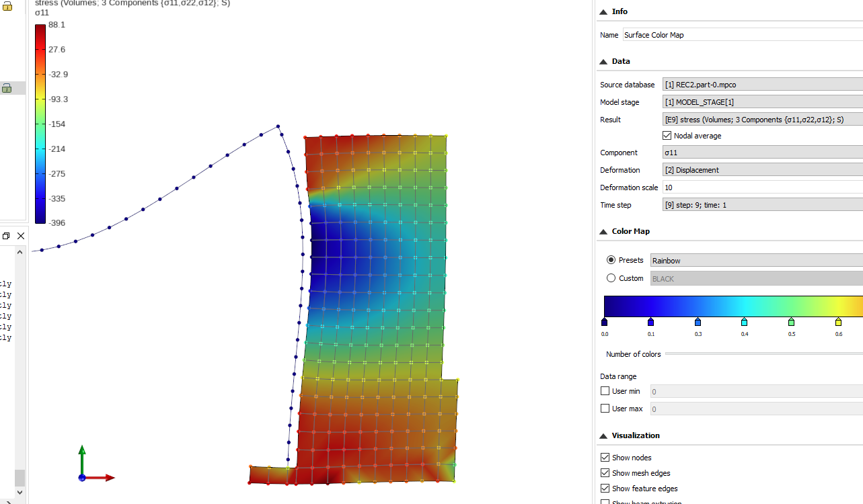The image size is (863, 504).
Task: Open the Model stage dropdown
Action: pyautogui.click(x=763, y=102)
